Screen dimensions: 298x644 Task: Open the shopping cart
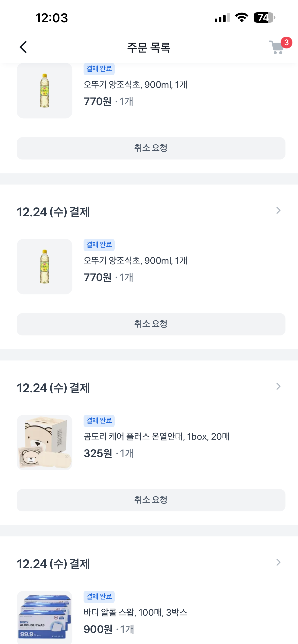276,48
